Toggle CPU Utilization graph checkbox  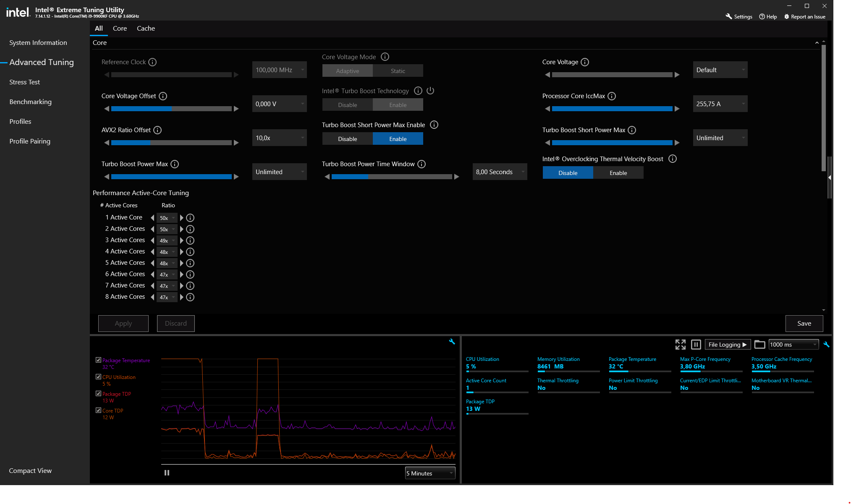(98, 377)
